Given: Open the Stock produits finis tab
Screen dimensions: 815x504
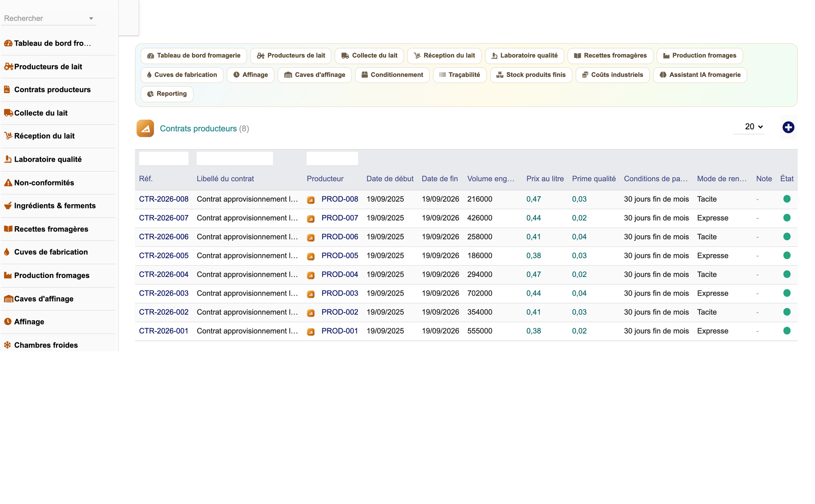Looking at the screenshot, I should pyautogui.click(x=531, y=75).
